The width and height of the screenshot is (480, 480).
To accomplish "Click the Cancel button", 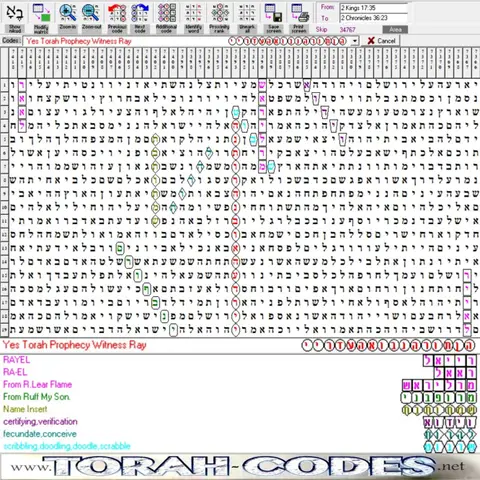I will [x=381, y=41].
